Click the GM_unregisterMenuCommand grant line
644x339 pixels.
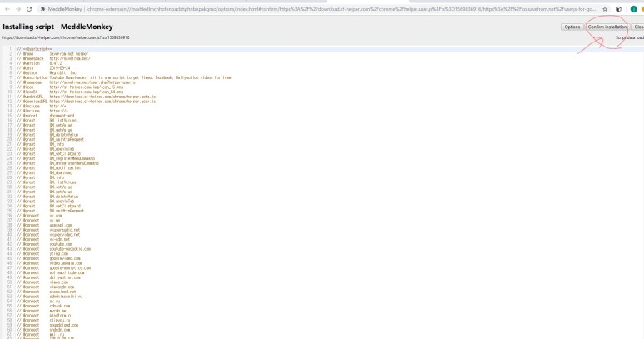[x=57, y=163]
